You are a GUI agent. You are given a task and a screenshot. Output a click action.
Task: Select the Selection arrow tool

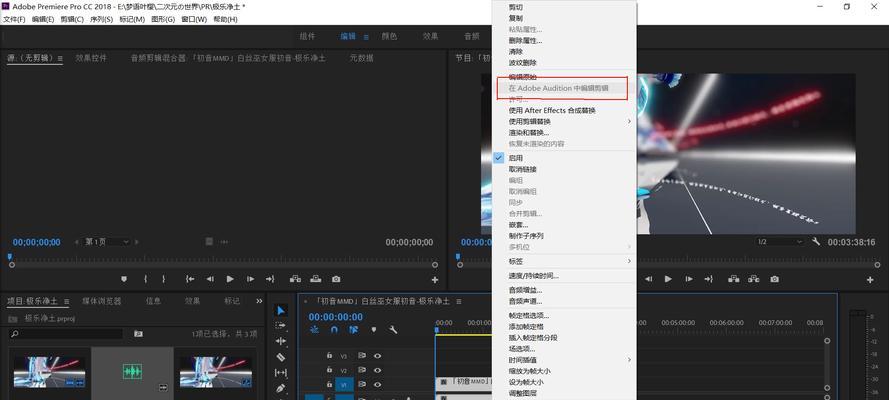click(x=281, y=310)
